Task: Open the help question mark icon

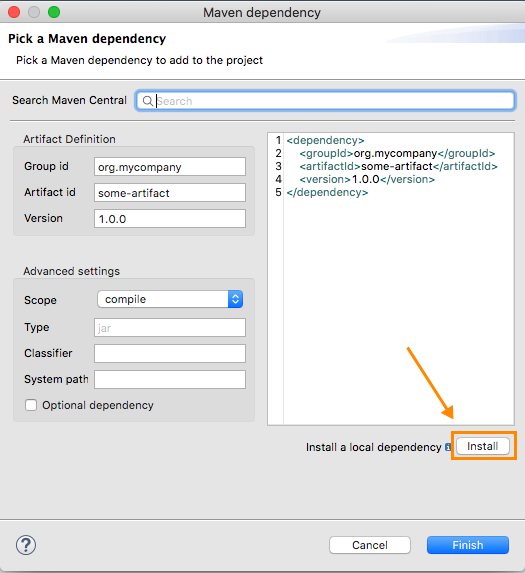Action: tap(26, 545)
